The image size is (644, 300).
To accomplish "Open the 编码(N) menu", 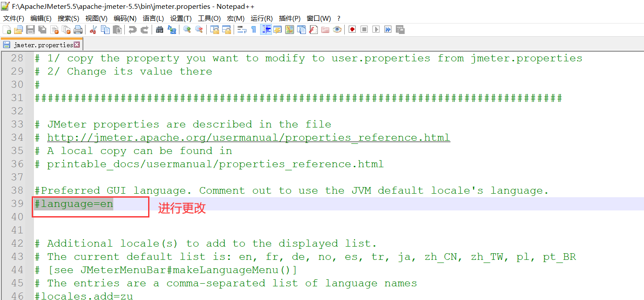I will pos(125,18).
